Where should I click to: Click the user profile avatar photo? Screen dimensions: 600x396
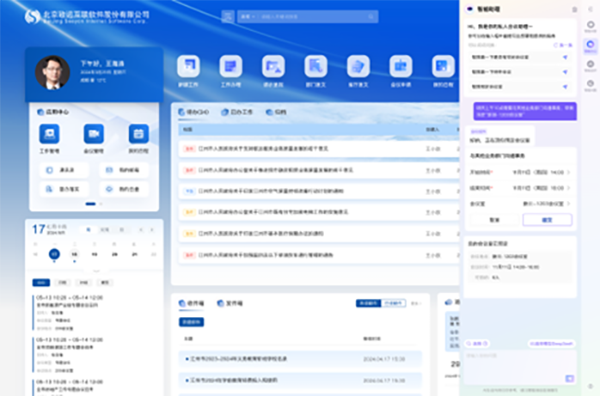(x=52, y=73)
